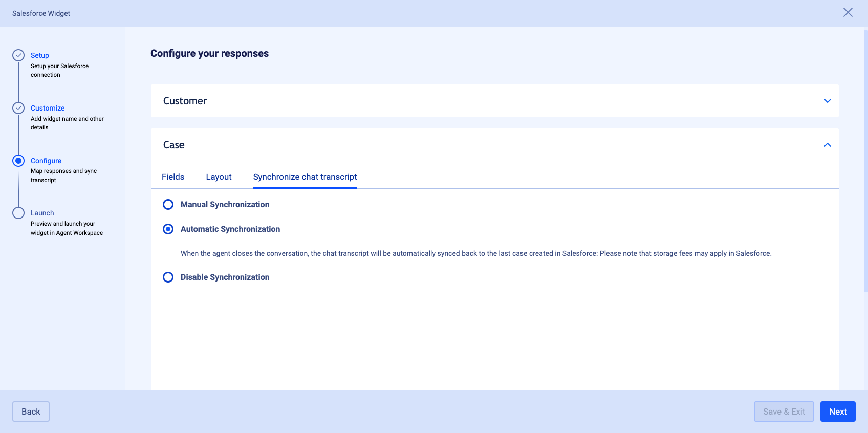
Task: Click the Setup step checkmark icon
Action: pos(18,55)
